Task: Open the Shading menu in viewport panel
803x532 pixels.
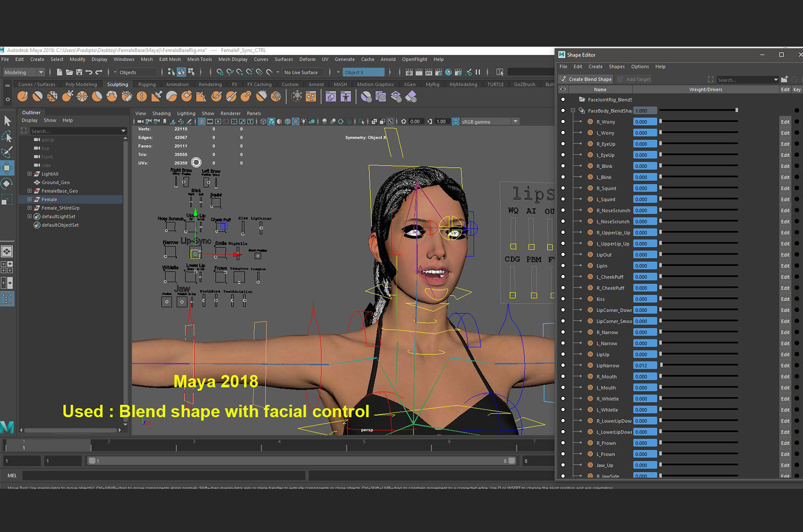Action: 161,113
